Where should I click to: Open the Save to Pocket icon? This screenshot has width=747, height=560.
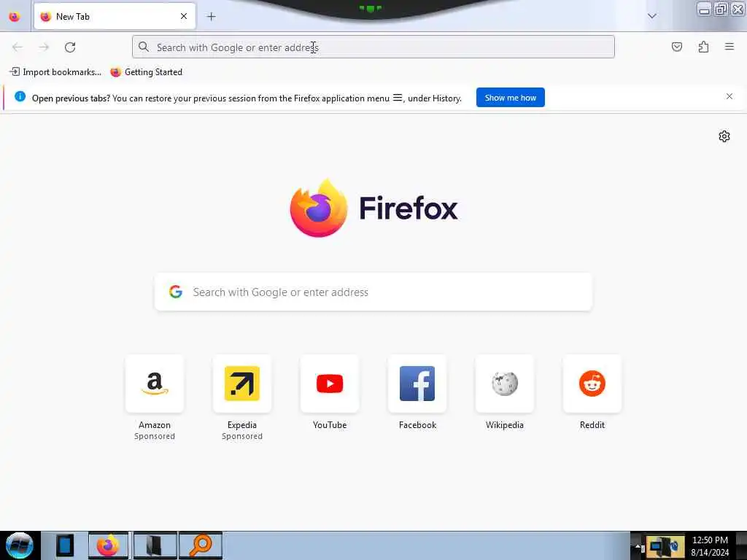(x=677, y=47)
